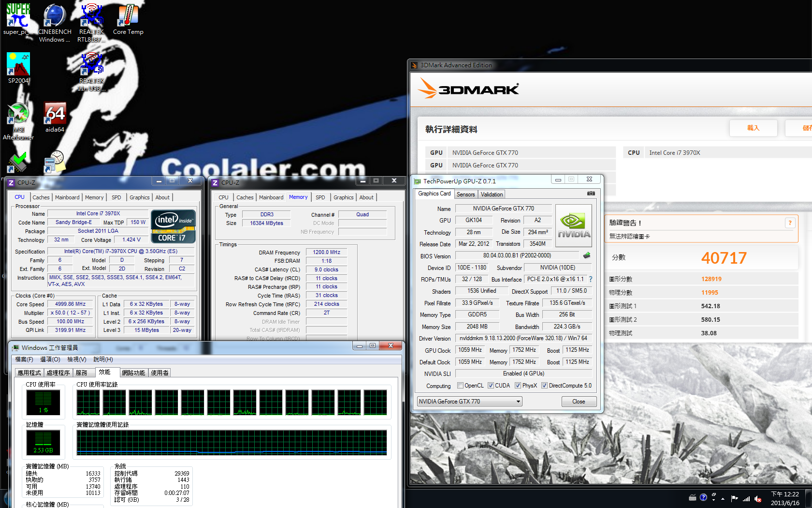The image size is (812, 508).
Task: Click Task Manager title bar icon
Action: 16,348
